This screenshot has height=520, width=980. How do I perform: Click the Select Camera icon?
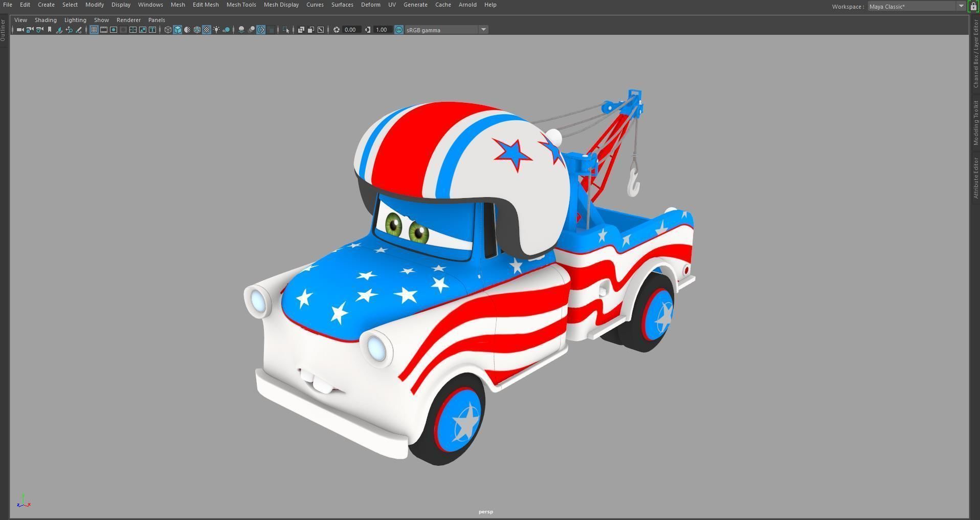[20, 30]
